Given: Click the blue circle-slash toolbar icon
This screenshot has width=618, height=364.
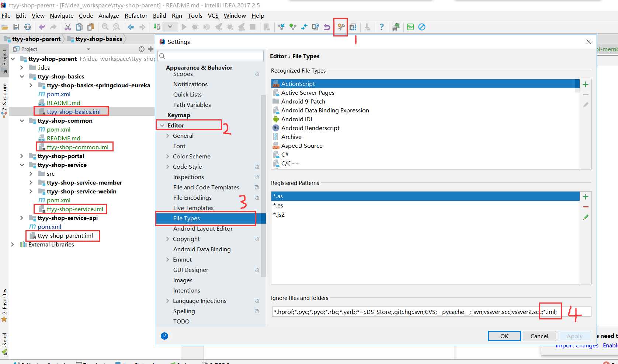Looking at the screenshot, I should coord(422,27).
